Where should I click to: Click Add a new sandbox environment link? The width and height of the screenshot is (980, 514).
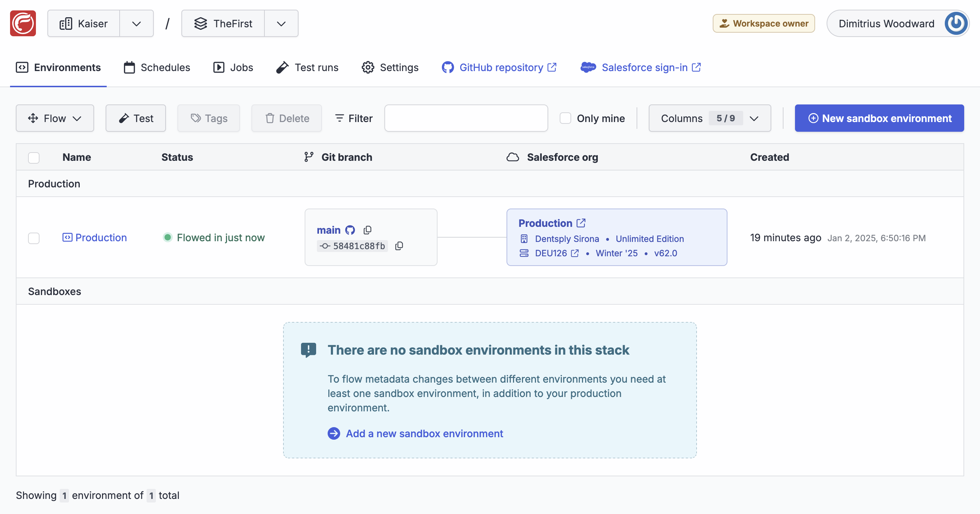tap(424, 433)
